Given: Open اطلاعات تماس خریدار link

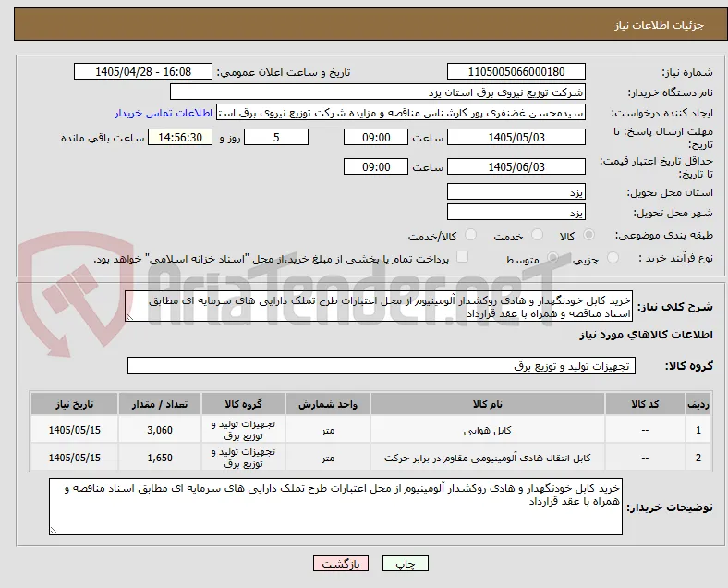Looking at the screenshot, I should [x=164, y=113].
